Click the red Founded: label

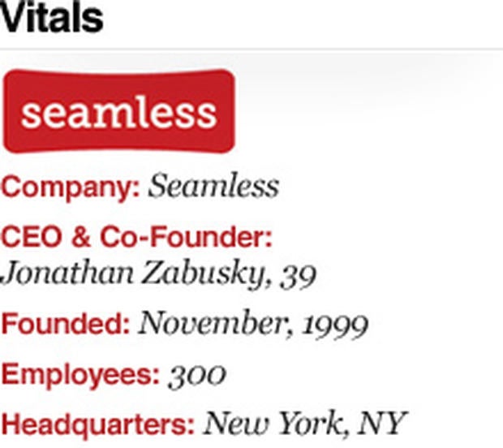pos(66,323)
